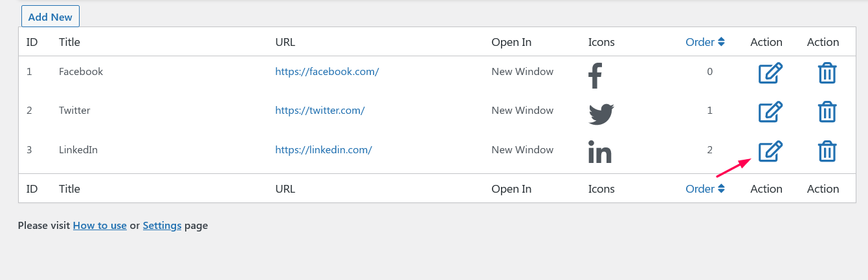Click the LinkedIn 'in' icon
This screenshot has height=280, width=868.
point(600,152)
